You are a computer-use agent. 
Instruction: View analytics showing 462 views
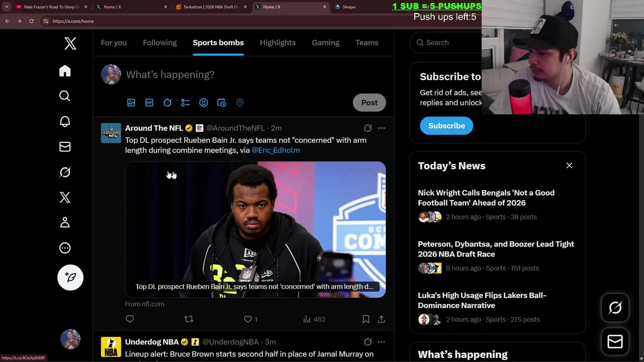pyautogui.click(x=314, y=319)
